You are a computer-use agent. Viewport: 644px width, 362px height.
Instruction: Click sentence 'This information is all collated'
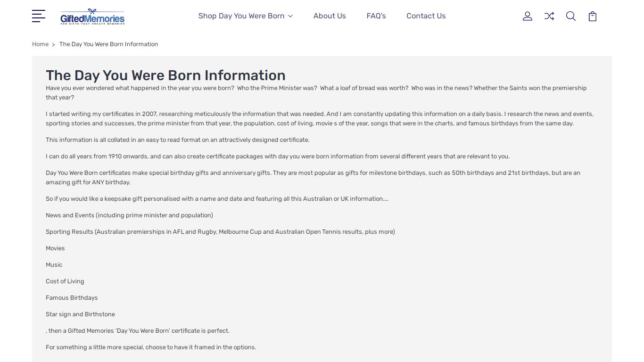point(178,140)
